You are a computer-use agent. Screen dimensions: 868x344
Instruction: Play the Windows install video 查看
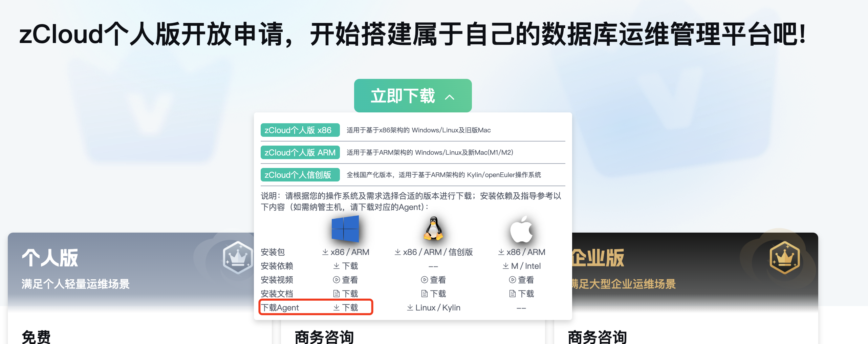345,280
